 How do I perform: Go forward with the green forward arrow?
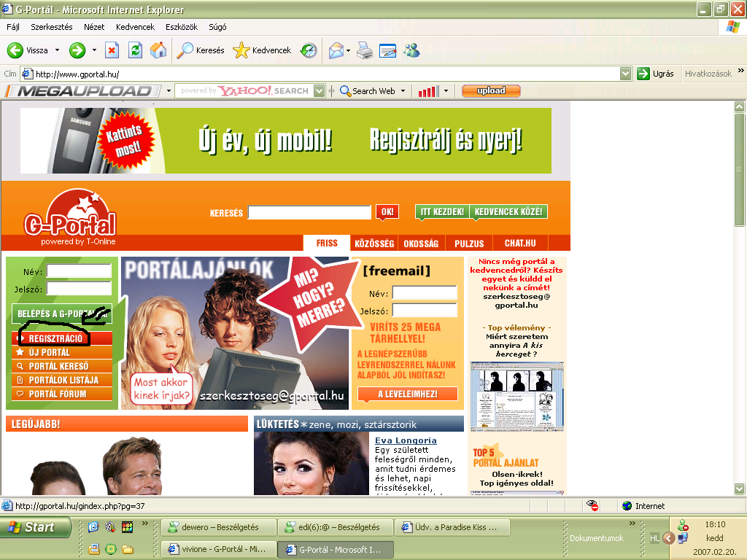[77, 50]
